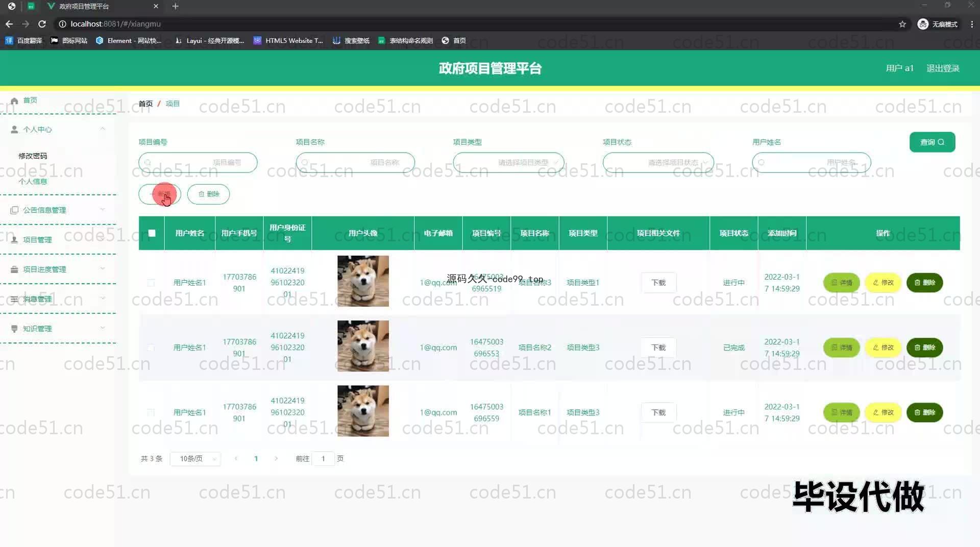This screenshot has width=980, height=547.
Task: Collapse the 个人中心 sidebar menu
Action: click(58, 129)
